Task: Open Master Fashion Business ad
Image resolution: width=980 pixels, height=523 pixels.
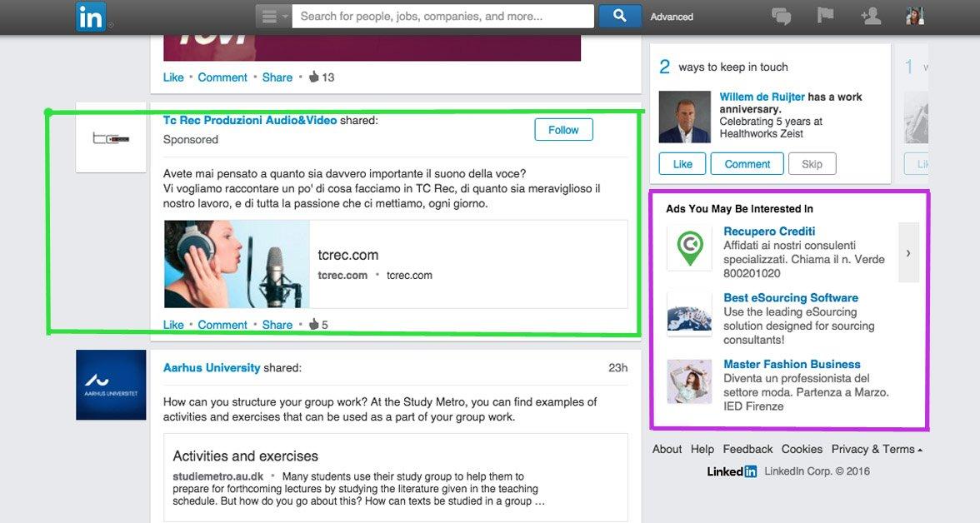Action: (x=792, y=364)
